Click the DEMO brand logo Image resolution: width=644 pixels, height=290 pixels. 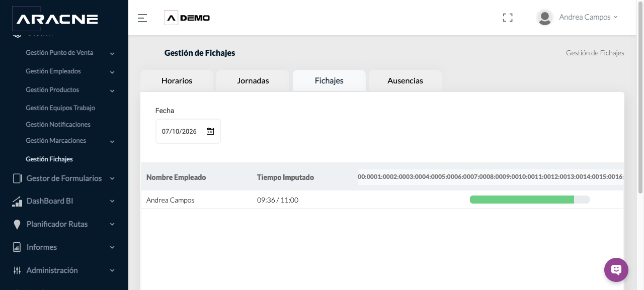(x=187, y=18)
